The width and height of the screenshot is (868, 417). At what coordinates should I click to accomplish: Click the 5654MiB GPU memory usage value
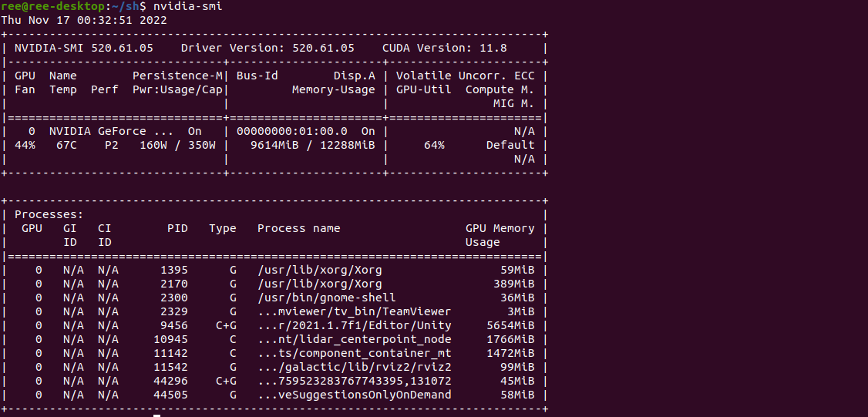(510, 325)
